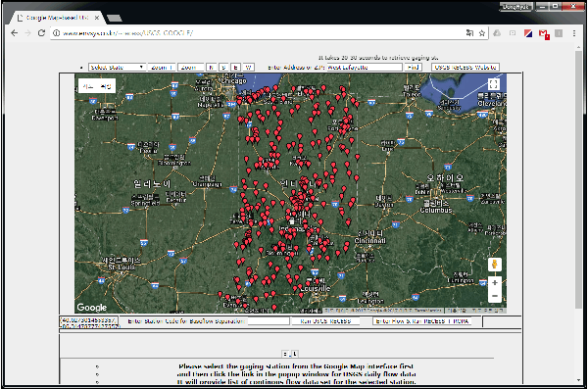Click the page vertical scrollbar
The height and width of the screenshot is (389, 588).
pos(578,180)
